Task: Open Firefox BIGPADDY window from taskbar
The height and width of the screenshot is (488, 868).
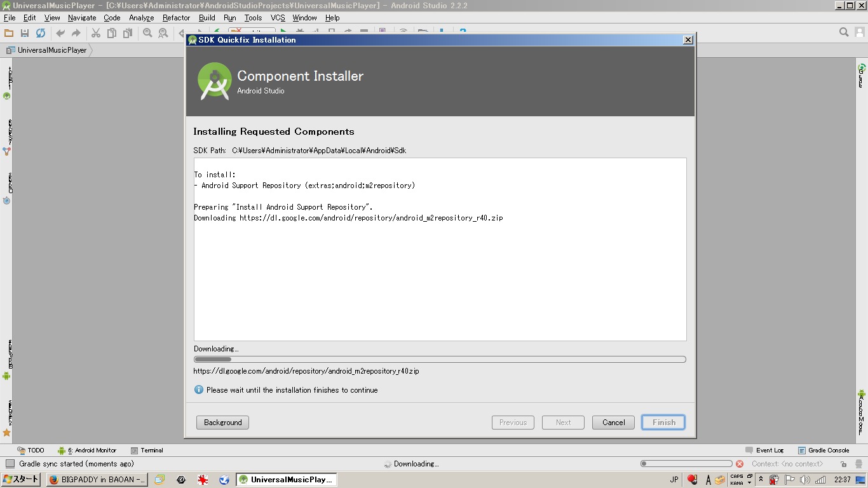Action: click(97, 480)
